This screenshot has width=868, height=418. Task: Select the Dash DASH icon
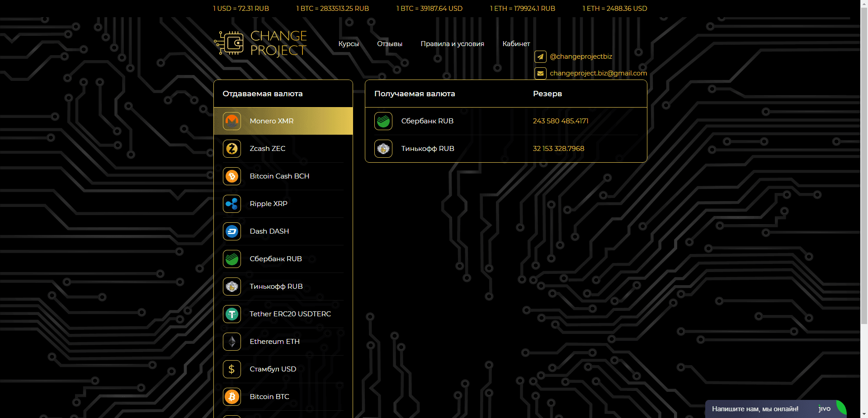click(232, 231)
